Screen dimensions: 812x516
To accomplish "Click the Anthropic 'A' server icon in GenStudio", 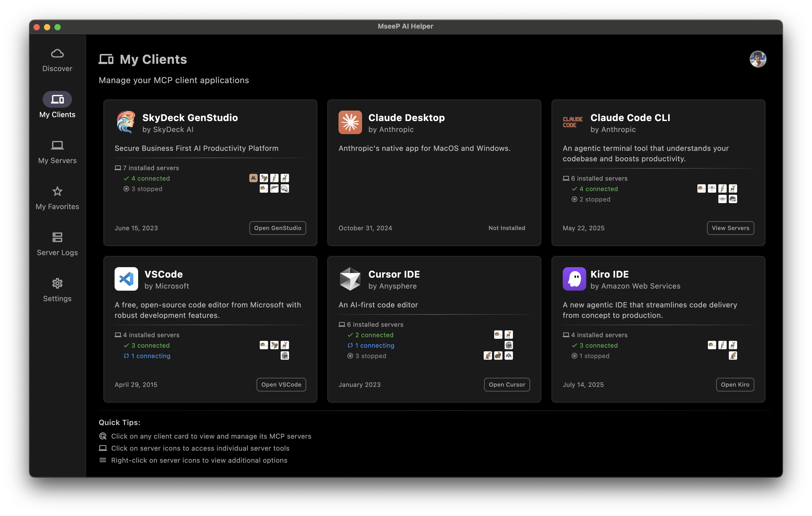I will (x=253, y=178).
